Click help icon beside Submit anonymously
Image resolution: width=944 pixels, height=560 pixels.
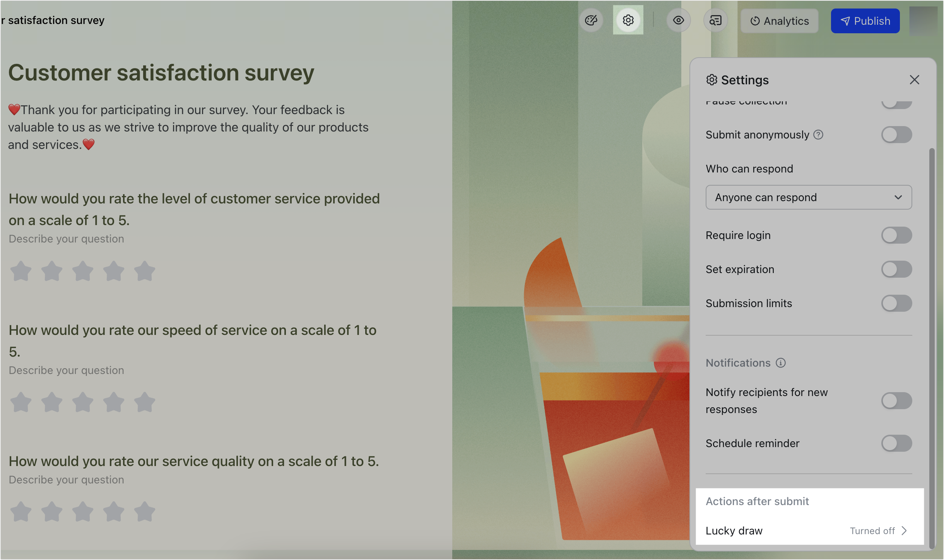[x=818, y=135]
